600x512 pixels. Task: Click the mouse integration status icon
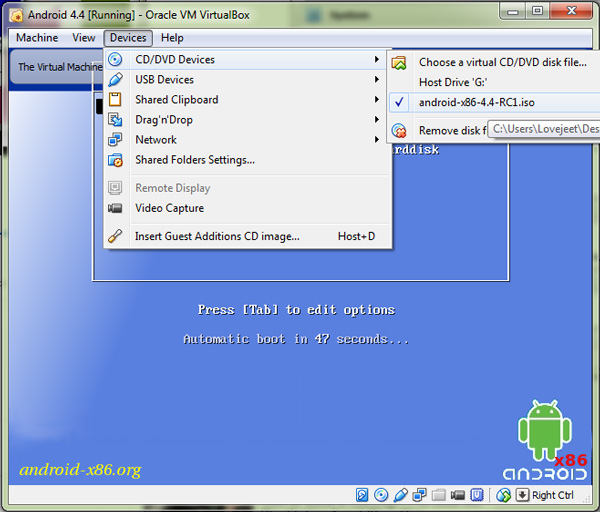(x=504, y=496)
